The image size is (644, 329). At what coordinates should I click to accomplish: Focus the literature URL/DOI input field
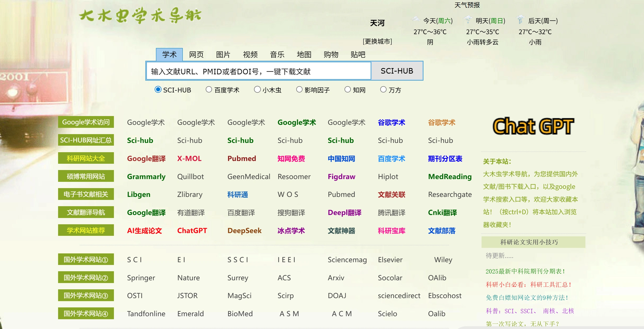[259, 71]
